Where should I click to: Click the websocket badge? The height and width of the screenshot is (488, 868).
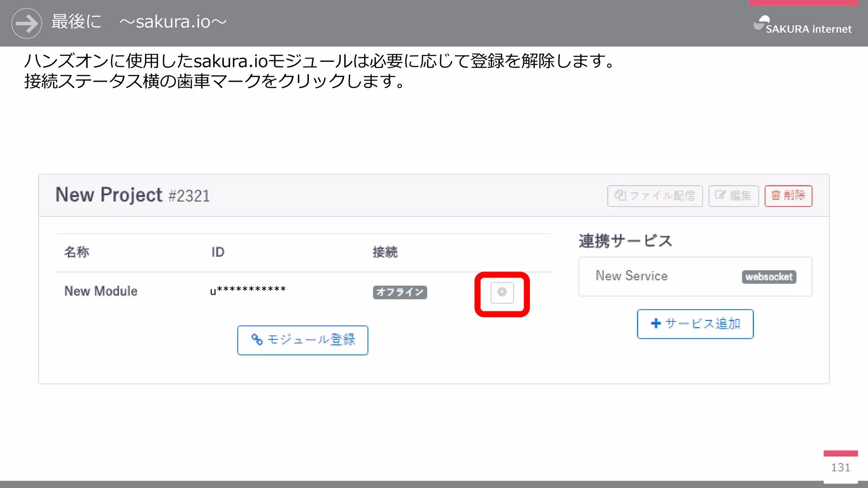click(769, 277)
